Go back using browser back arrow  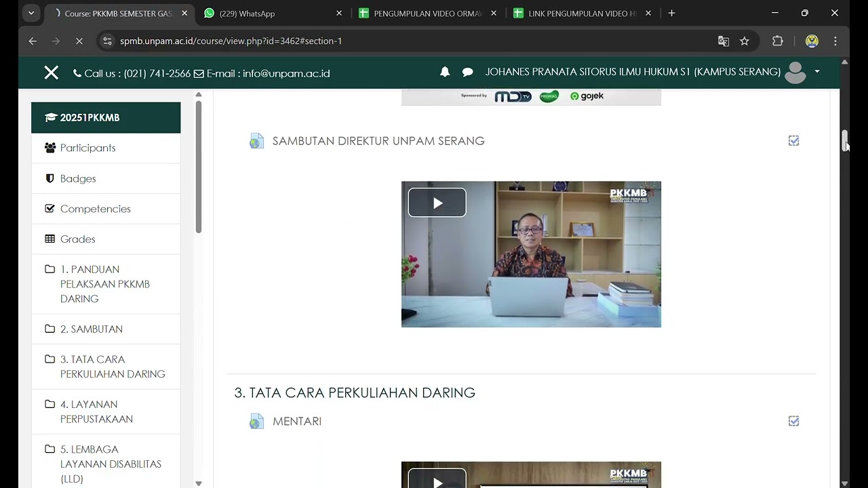pyautogui.click(x=33, y=41)
